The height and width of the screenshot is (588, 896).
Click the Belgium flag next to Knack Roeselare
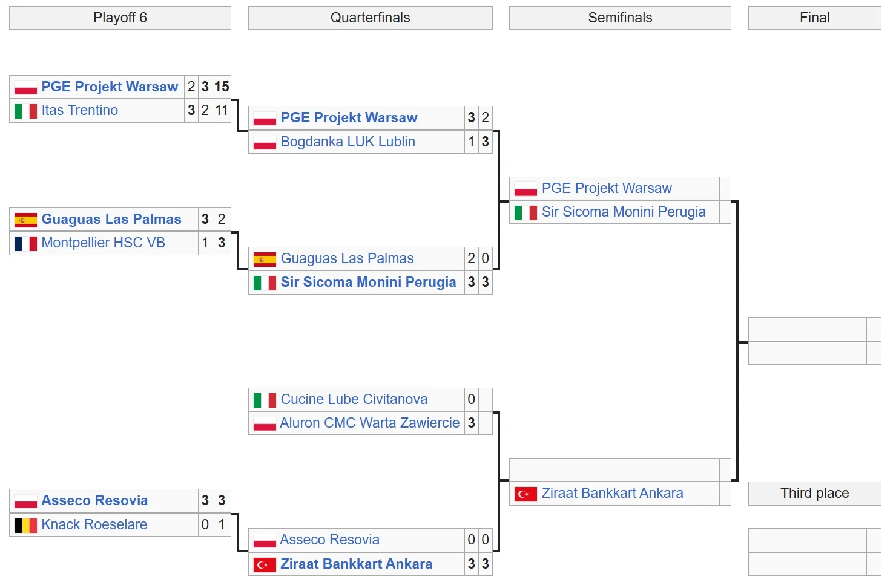25,525
